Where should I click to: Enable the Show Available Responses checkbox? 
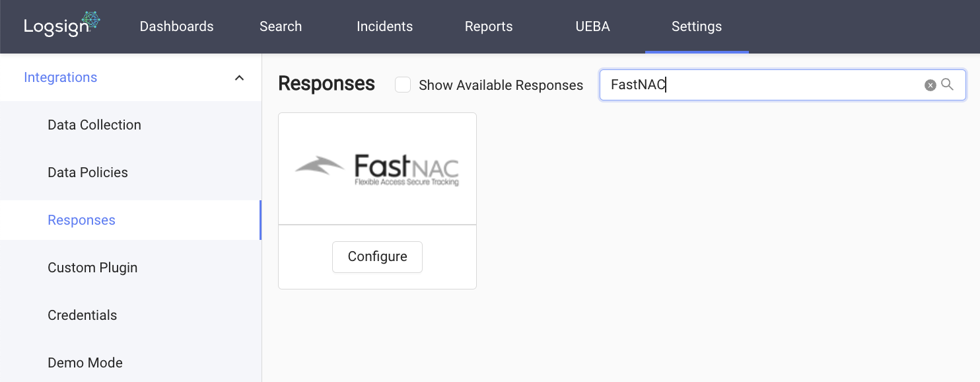403,85
